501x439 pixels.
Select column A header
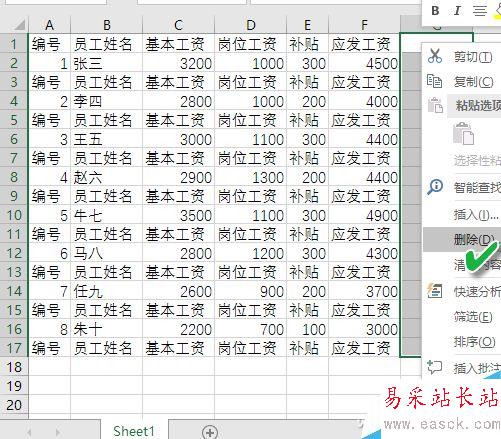tap(50, 25)
